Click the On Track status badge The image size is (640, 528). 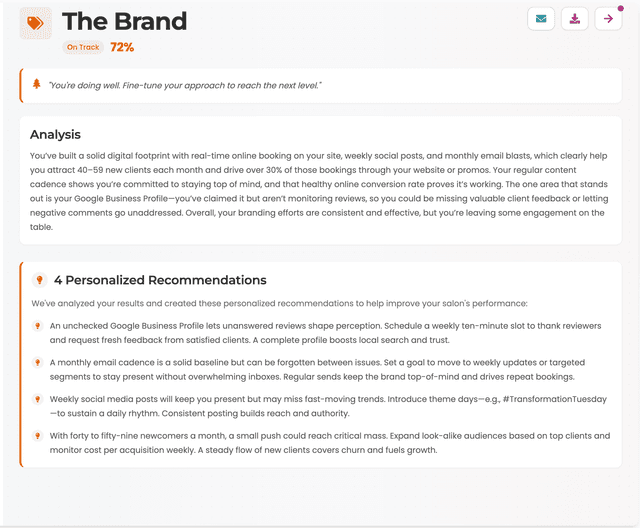pos(84,47)
